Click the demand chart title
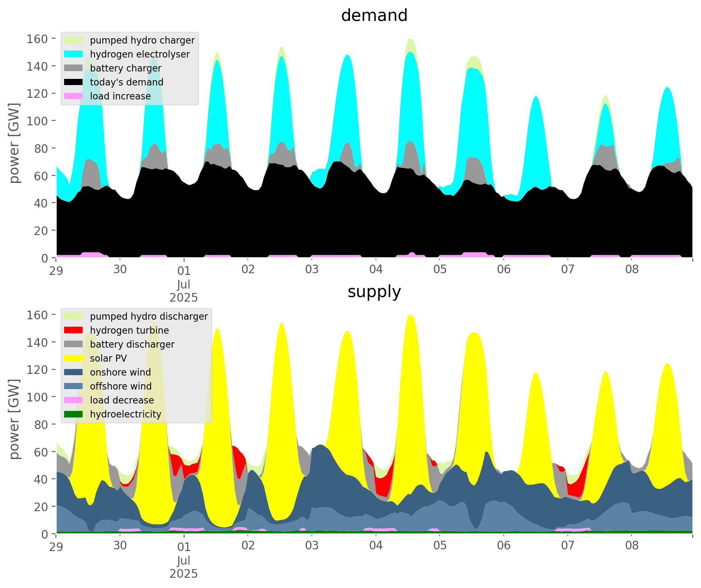701x588 pixels. [374, 16]
